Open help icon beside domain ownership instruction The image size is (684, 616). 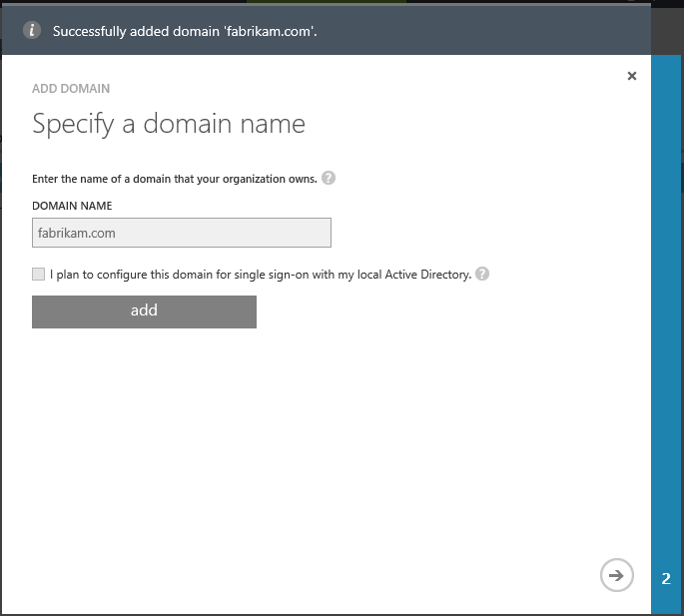[329, 179]
